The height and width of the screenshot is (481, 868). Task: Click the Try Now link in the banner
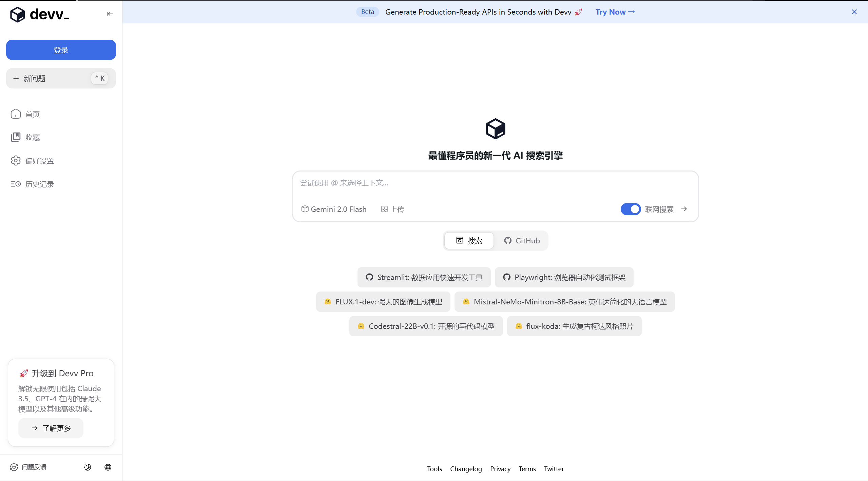click(x=615, y=12)
